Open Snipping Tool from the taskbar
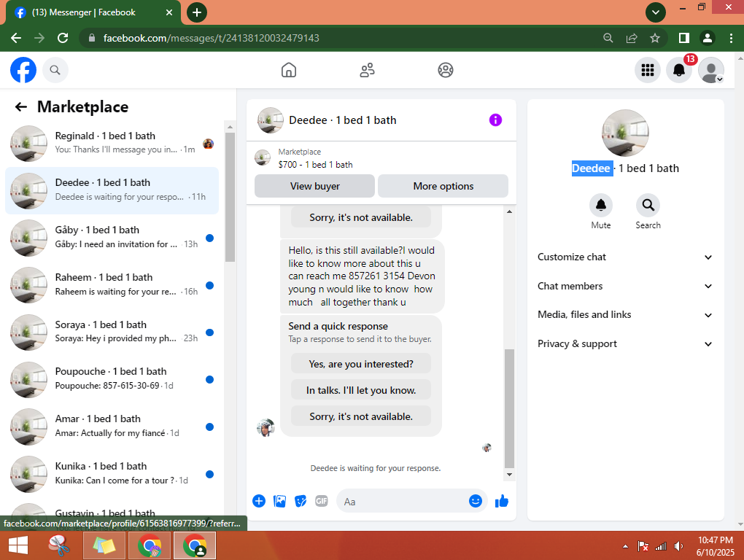 point(59,545)
